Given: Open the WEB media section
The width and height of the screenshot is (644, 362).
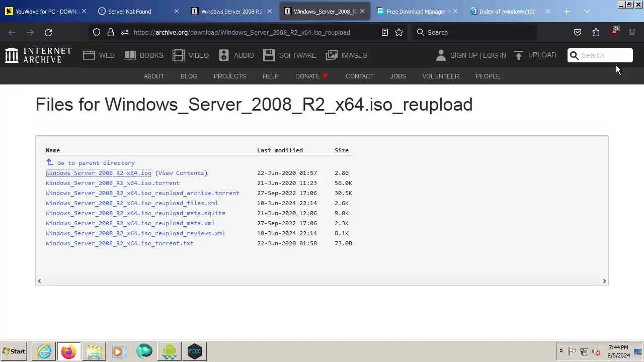Looking at the screenshot, I should [x=99, y=55].
